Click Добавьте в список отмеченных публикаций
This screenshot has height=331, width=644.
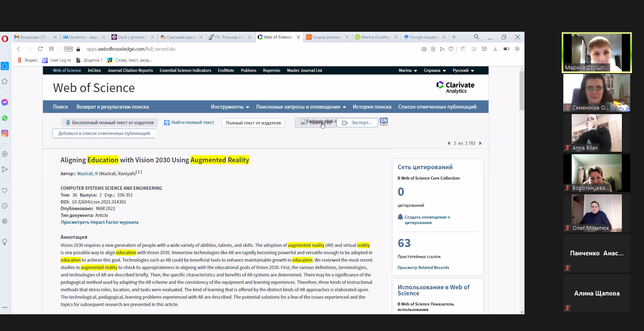pyautogui.click(x=104, y=133)
